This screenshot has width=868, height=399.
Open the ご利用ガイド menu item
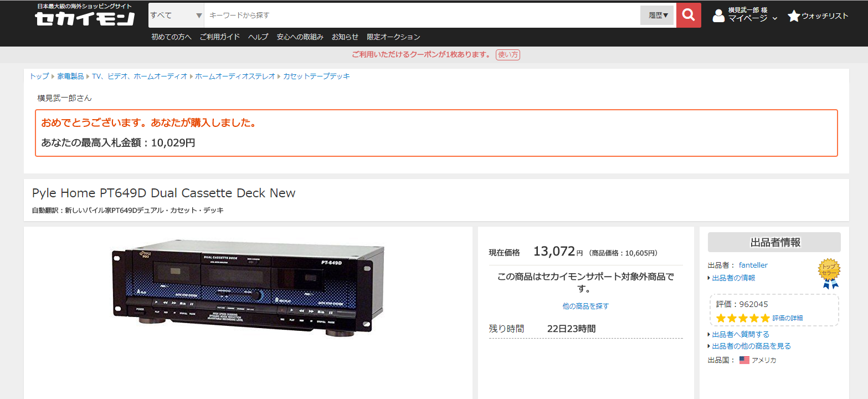pos(220,37)
